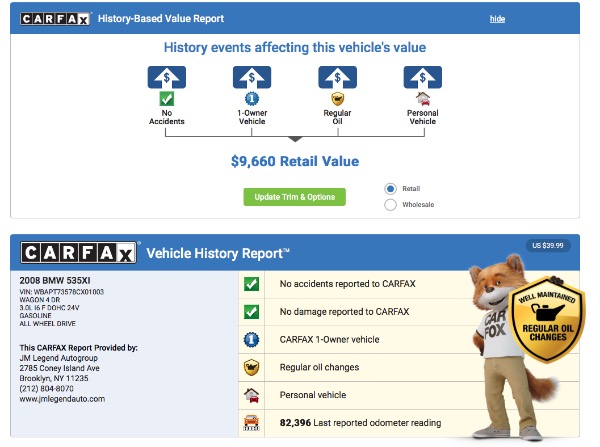Click the No Accidents green checkmark icon
600x447 pixels.
pyautogui.click(x=166, y=99)
